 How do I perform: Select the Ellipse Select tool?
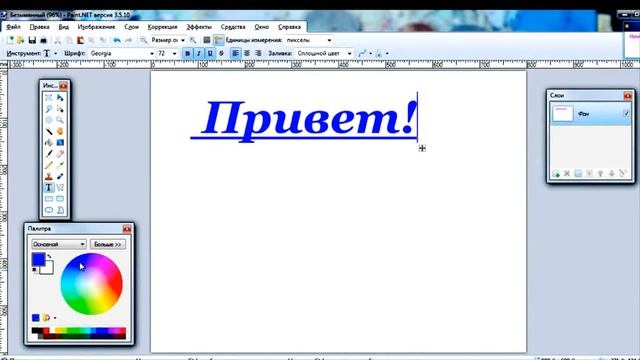(x=49, y=120)
